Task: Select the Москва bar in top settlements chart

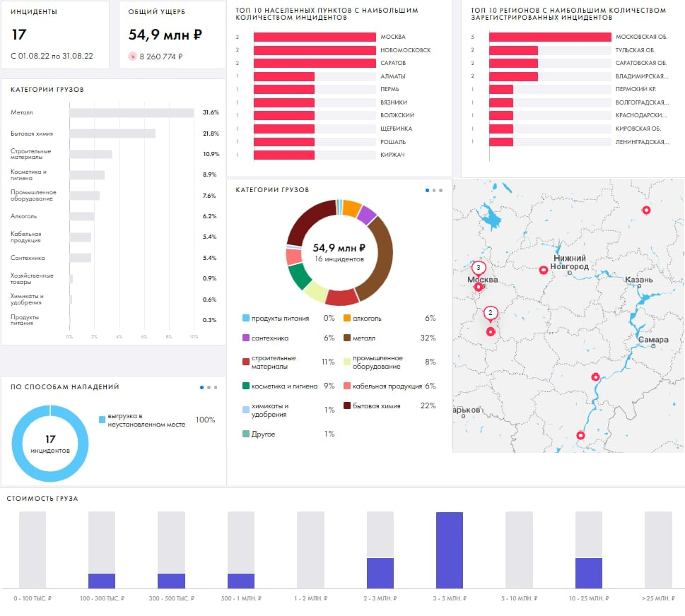Action: (315, 37)
